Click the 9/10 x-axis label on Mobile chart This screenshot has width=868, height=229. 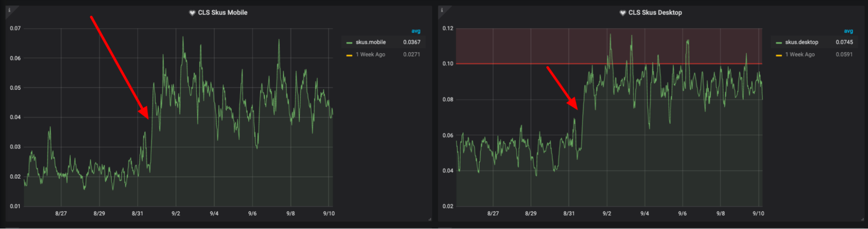tap(329, 213)
